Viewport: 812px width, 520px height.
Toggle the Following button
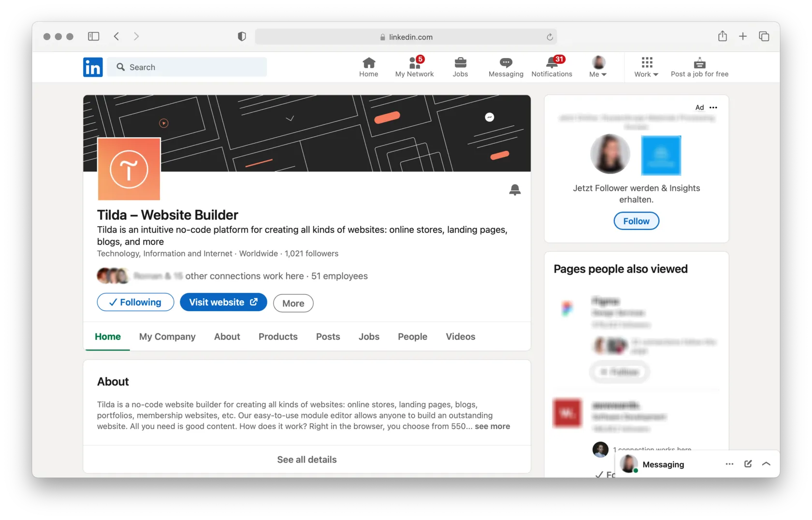[135, 302]
